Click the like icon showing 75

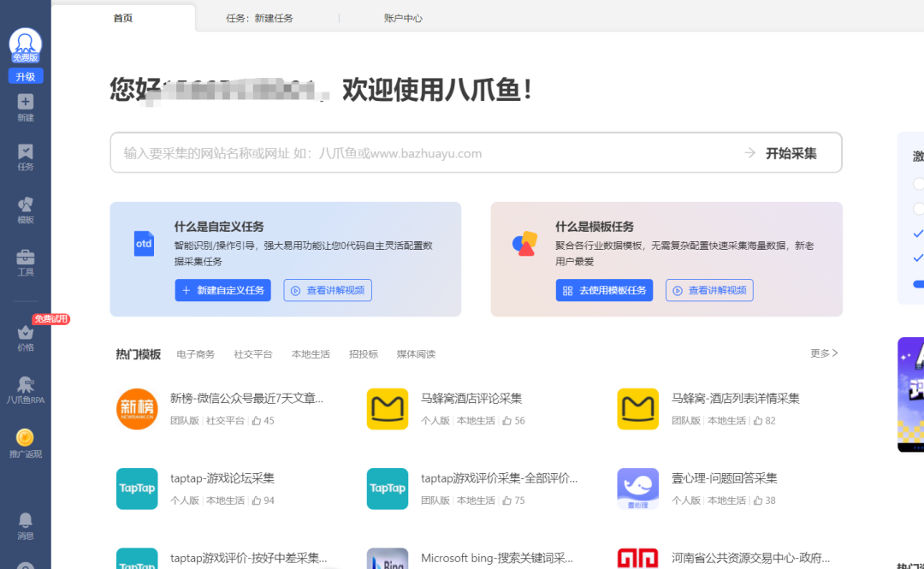[x=506, y=501]
